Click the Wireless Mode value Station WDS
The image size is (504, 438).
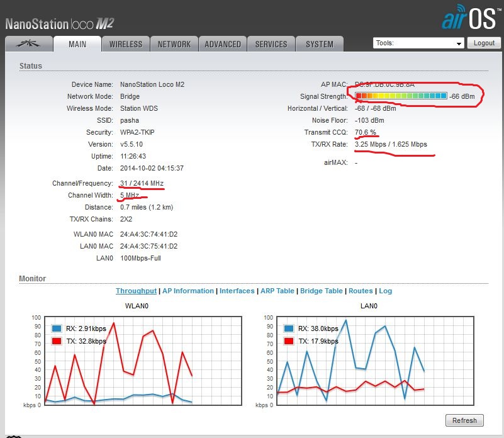139,108
